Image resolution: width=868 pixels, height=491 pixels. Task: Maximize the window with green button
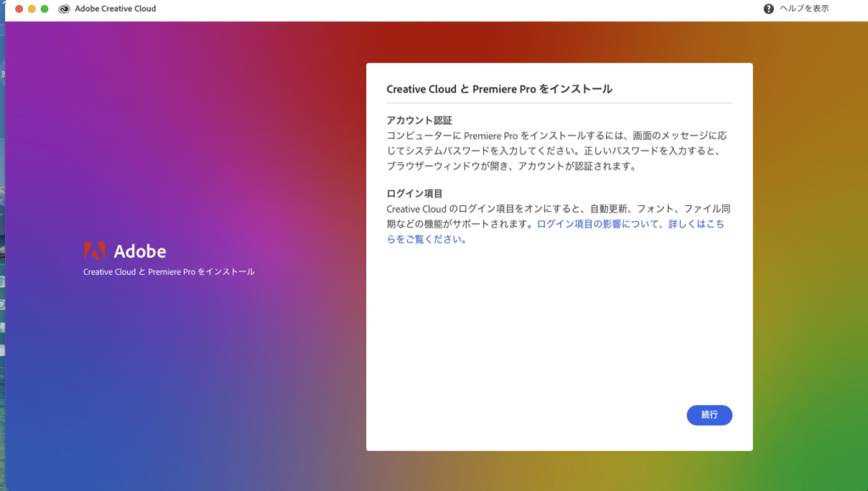click(44, 8)
